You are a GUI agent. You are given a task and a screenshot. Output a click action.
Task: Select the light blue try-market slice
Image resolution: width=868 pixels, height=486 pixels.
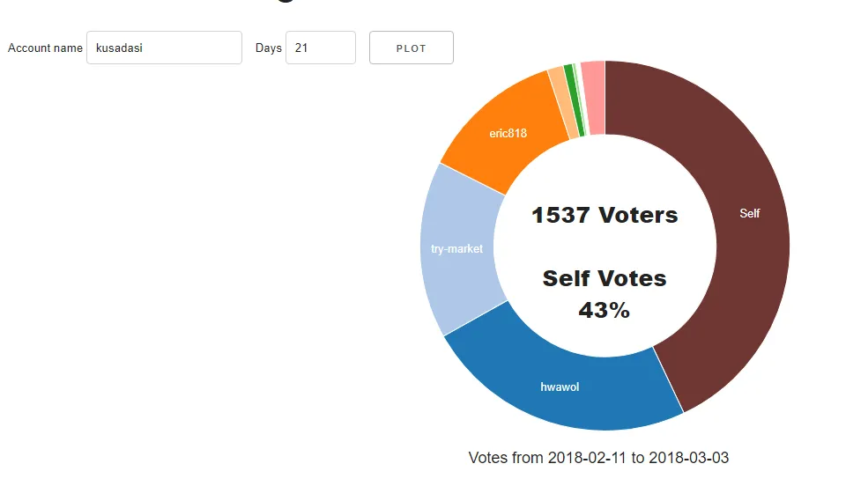pyautogui.click(x=457, y=249)
